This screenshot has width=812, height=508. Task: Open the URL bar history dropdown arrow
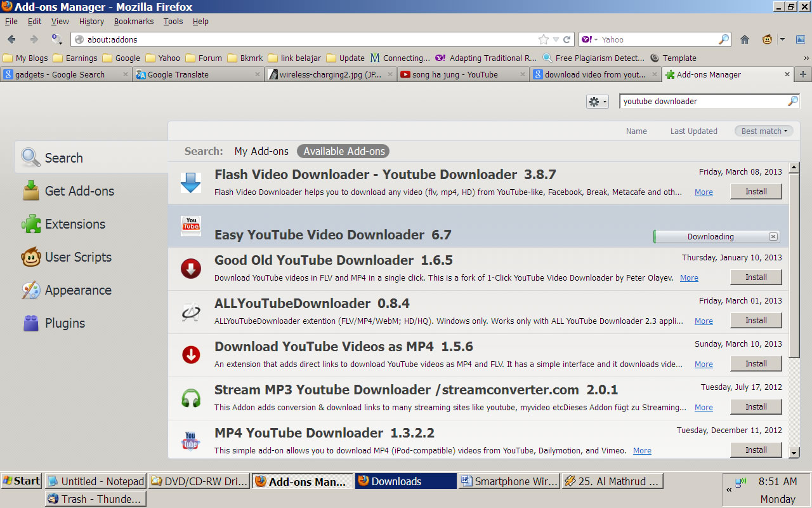(556, 39)
